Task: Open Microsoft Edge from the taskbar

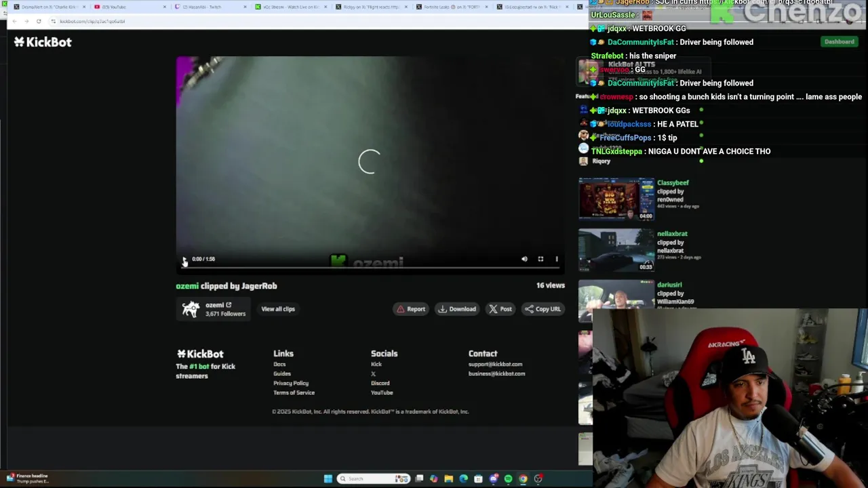Action: [x=464, y=479]
